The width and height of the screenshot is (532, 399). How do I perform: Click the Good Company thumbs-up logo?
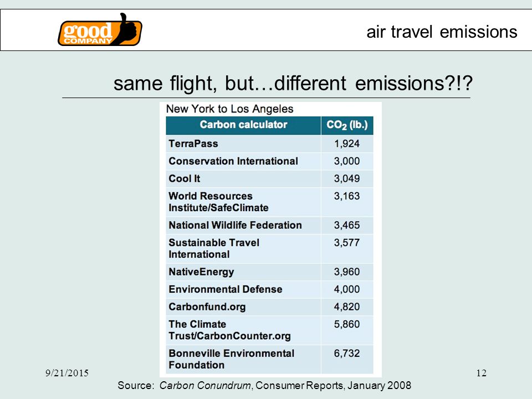[100, 30]
